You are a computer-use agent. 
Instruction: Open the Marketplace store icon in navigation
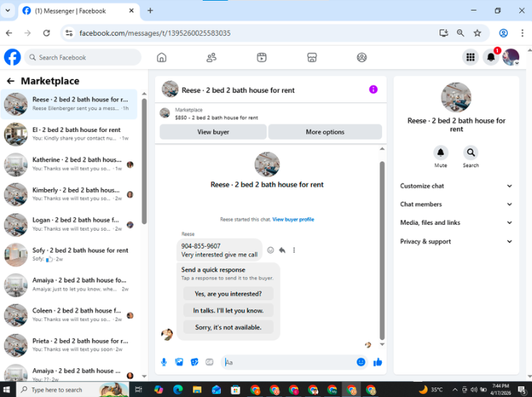tap(312, 58)
